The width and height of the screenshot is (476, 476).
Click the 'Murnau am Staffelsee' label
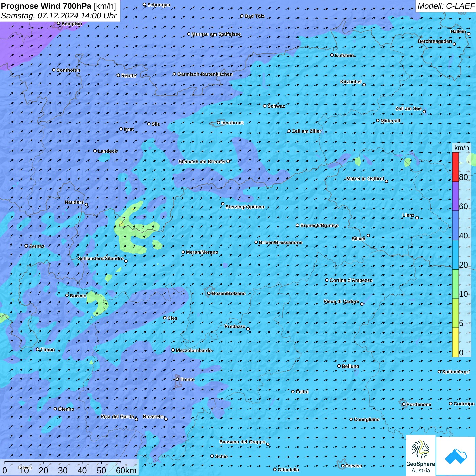(x=216, y=34)
